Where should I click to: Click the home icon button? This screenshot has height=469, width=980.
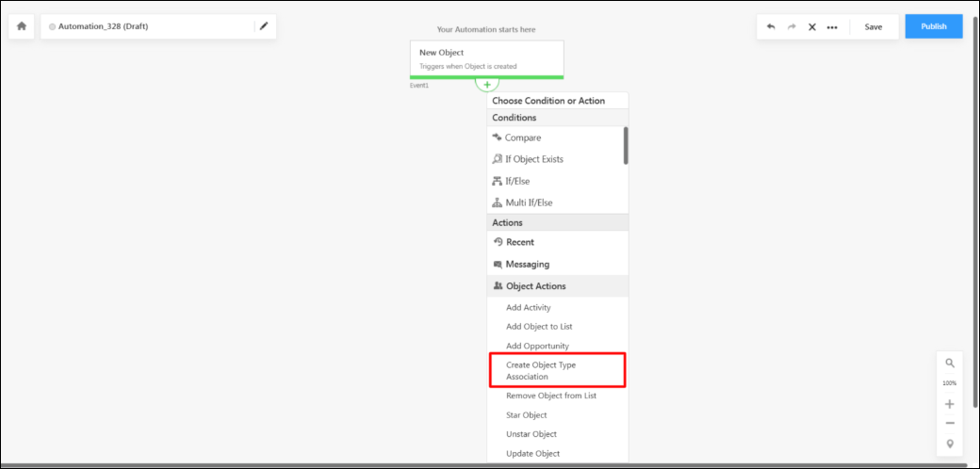[21, 26]
